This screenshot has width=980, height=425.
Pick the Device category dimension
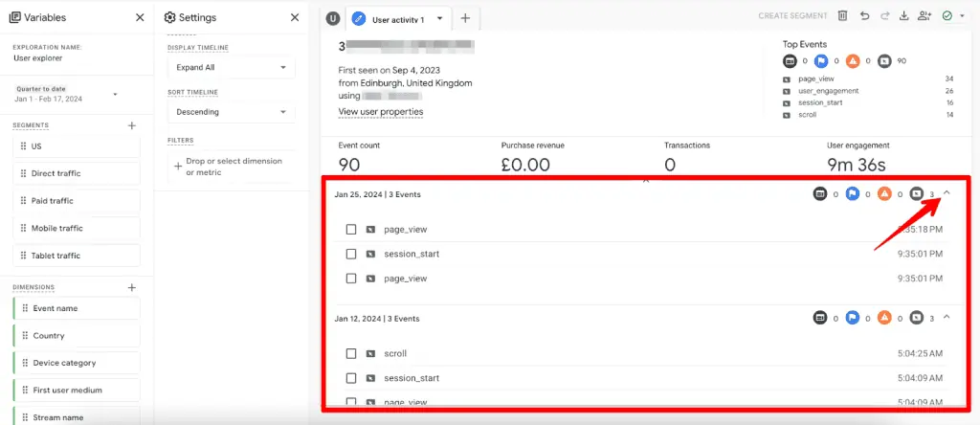coord(77,363)
